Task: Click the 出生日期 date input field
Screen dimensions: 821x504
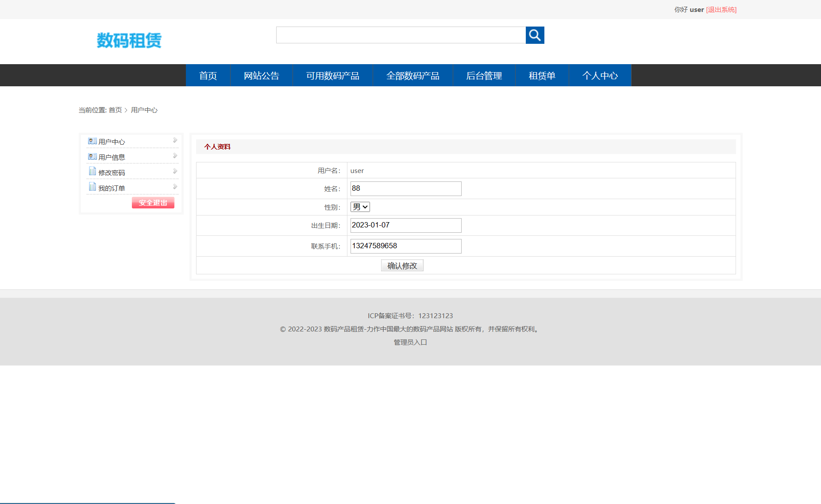Action: (x=405, y=225)
